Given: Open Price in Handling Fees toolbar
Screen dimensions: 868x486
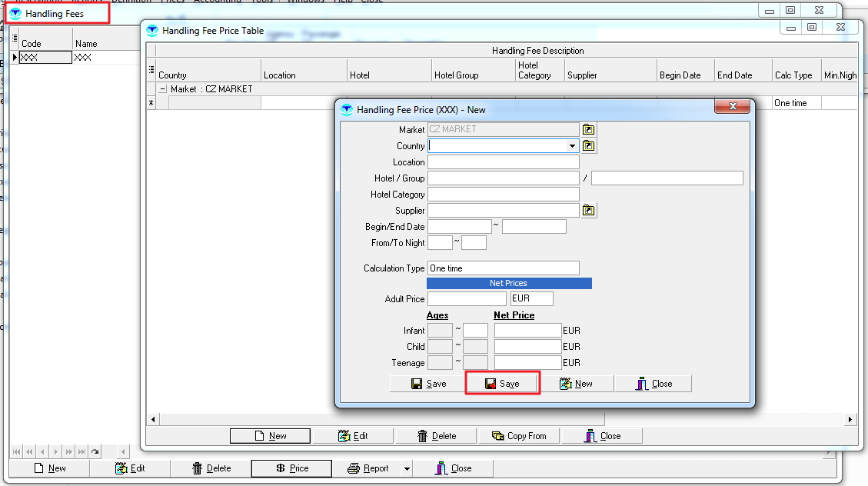Looking at the screenshot, I should point(291,468).
